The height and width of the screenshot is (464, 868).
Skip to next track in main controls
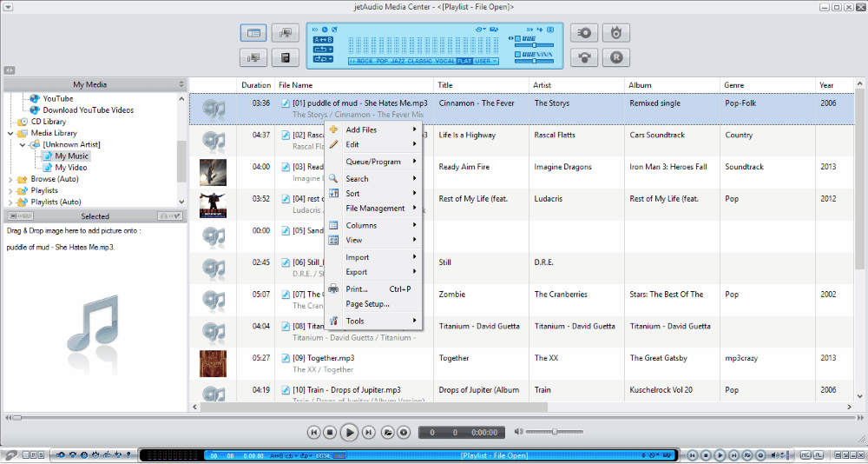coord(369,432)
